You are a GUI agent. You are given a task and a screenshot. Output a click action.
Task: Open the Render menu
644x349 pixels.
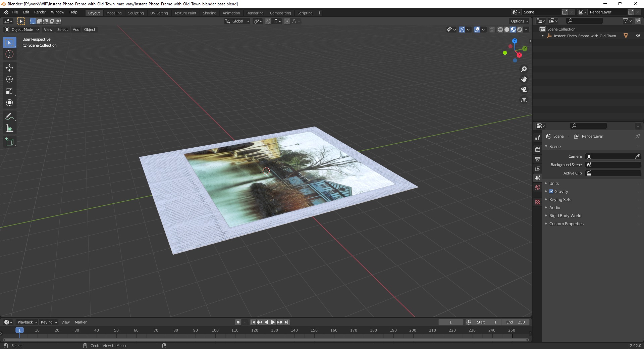pyautogui.click(x=40, y=12)
